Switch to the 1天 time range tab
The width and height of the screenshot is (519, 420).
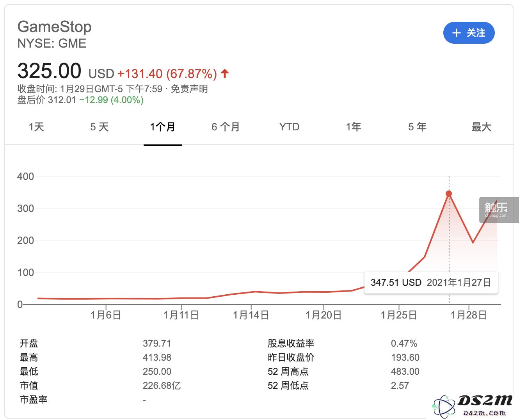(x=36, y=127)
